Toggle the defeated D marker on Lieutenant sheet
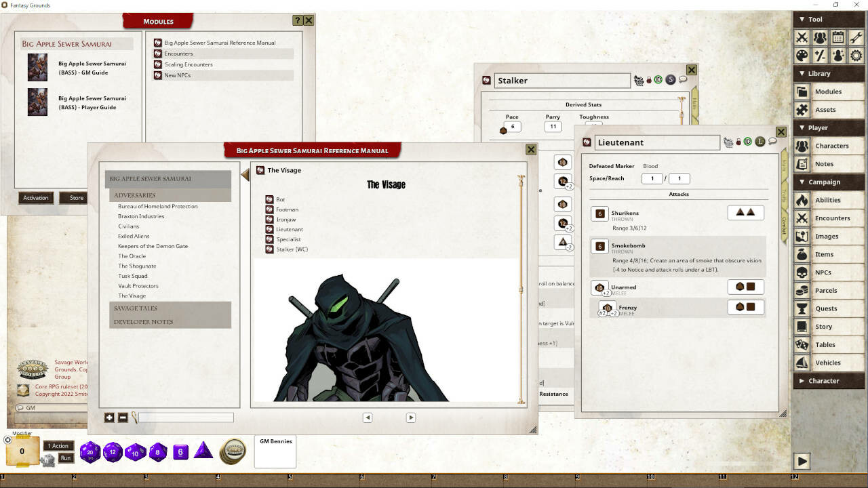868x488 pixels. [749, 140]
